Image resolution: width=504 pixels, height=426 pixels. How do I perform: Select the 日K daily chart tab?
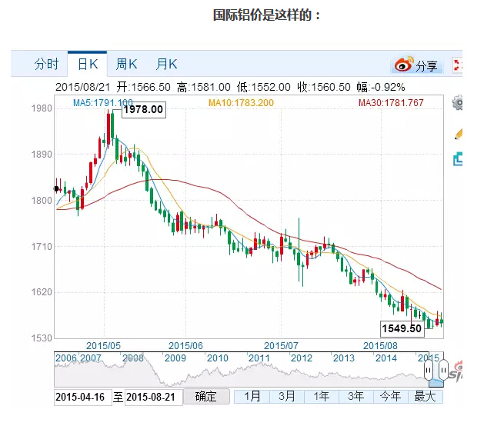point(87,64)
